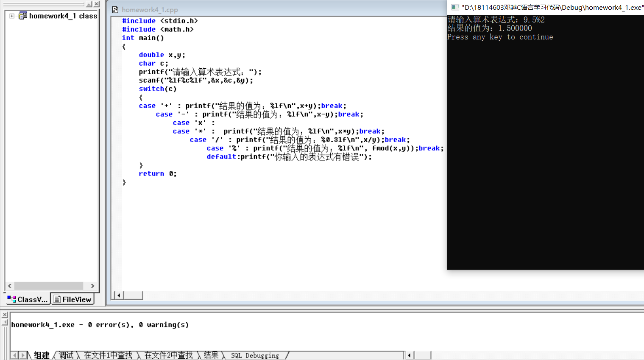The width and height of the screenshot is (644, 360).
Task: Click the document icon on the FileView tab
Action: (57, 298)
